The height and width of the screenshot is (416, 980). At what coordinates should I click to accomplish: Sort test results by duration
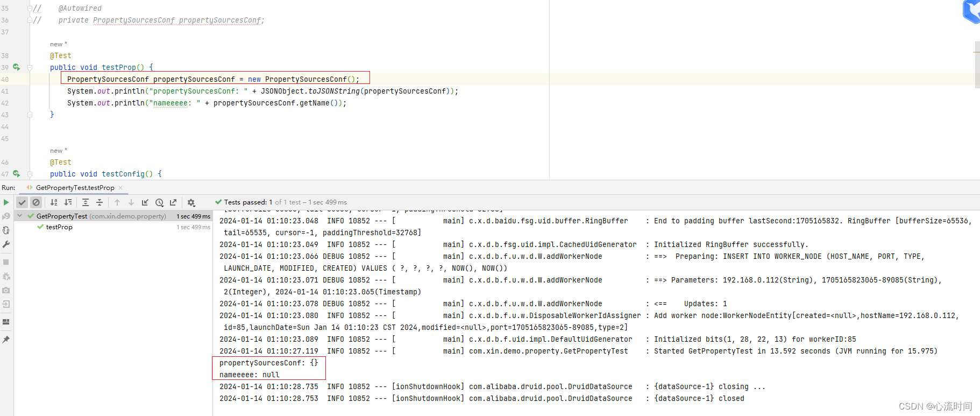[68, 202]
